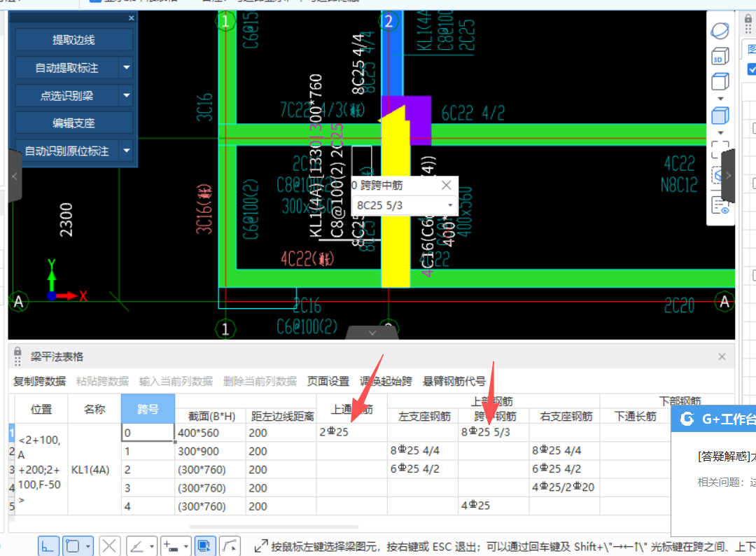Select the span number 0 cell

click(148, 433)
